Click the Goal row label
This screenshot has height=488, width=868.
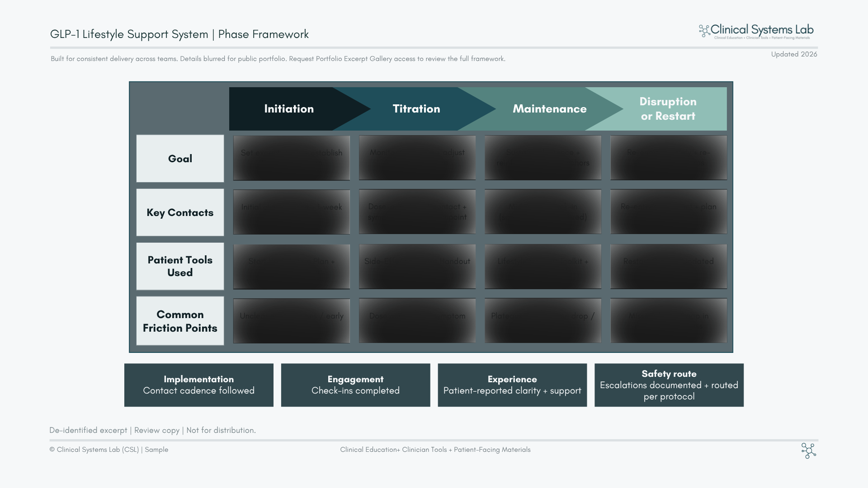[x=180, y=159]
